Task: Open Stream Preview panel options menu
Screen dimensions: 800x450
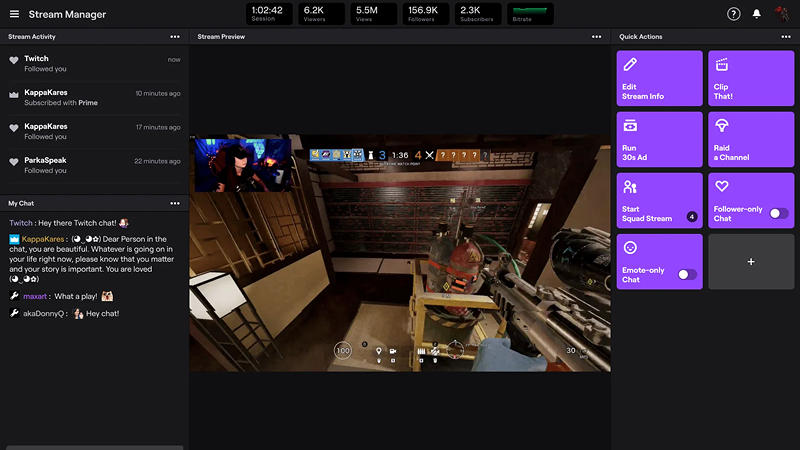Action: [x=596, y=37]
